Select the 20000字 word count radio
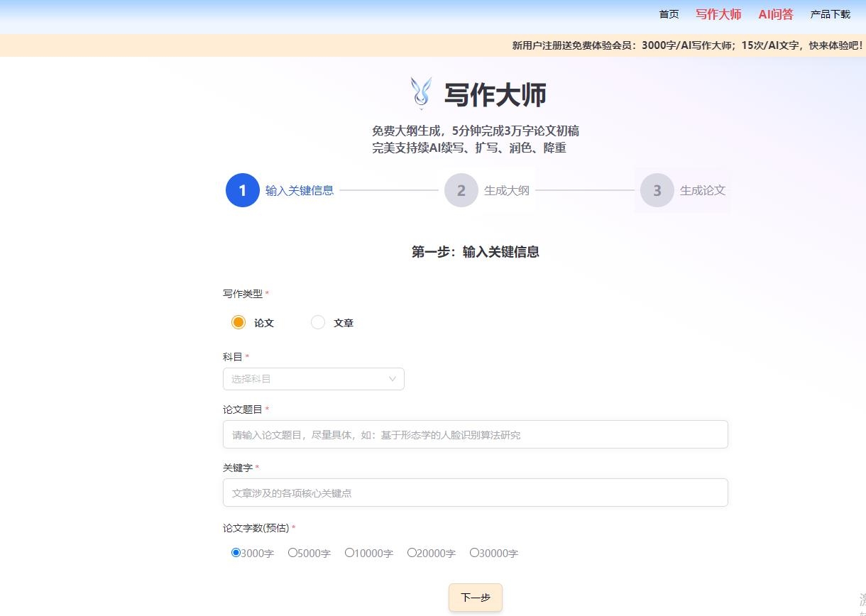866x616 pixels. point(412,553)
